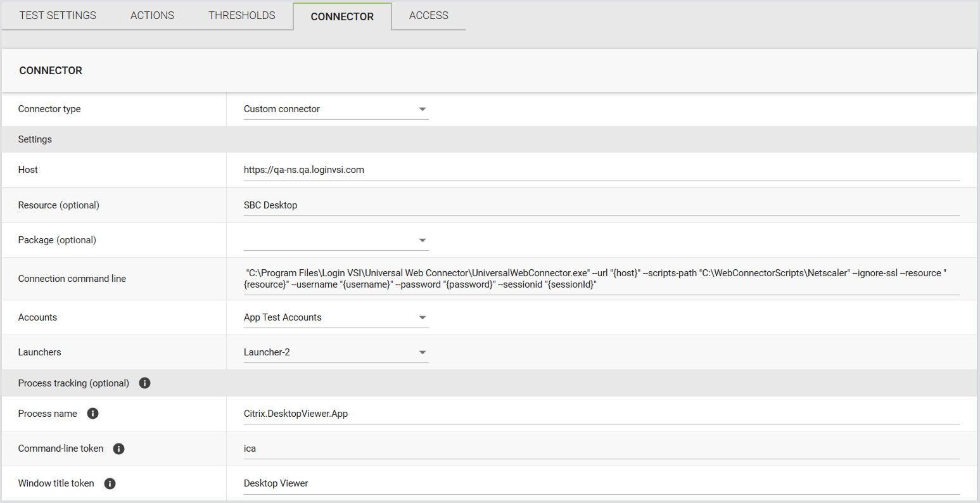The height and width of the screenshot is (503, 980).
Task: Select the Connector tab
Action: 342,16
